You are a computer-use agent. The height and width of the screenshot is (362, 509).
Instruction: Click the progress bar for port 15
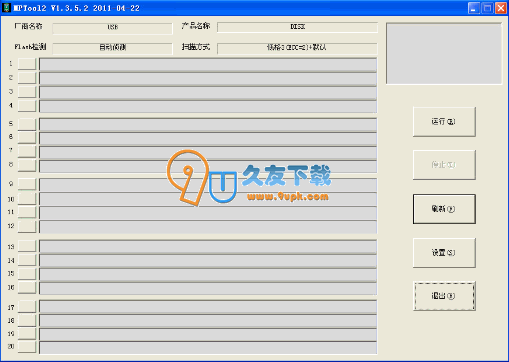tap(208, 275)
